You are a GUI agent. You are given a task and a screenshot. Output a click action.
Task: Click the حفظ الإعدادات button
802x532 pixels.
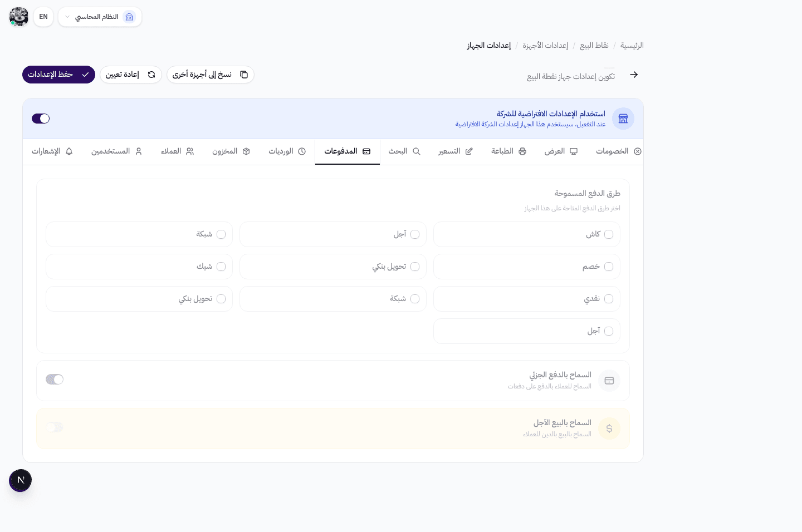(x=58, y=74)
